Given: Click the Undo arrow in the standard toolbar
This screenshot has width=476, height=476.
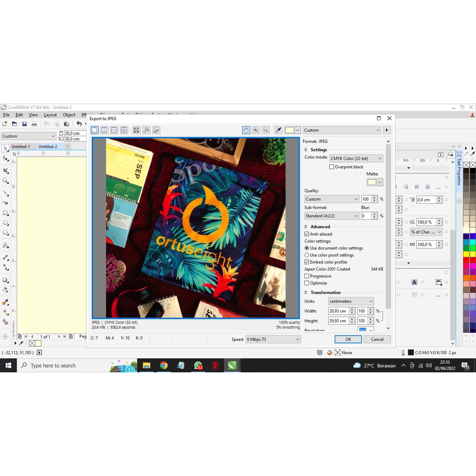Looking at the screenshot, I should [79, 124].
